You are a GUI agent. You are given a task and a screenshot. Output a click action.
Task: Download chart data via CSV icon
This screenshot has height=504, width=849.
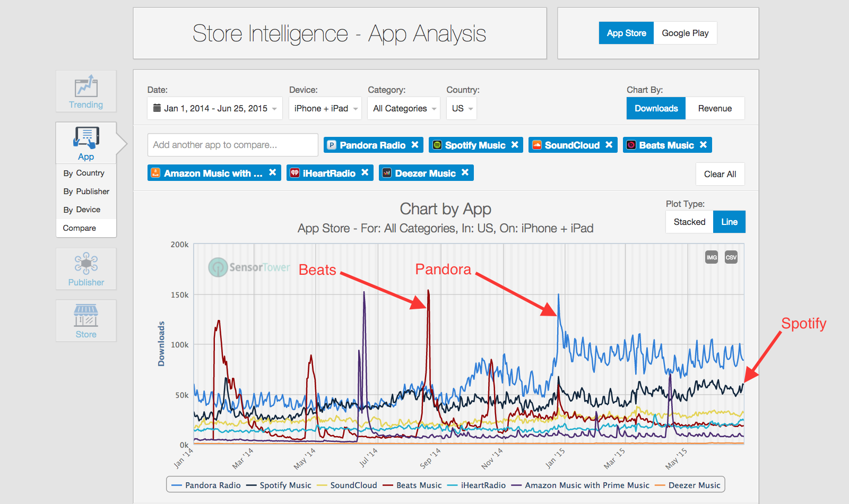(x=731, y=257)
